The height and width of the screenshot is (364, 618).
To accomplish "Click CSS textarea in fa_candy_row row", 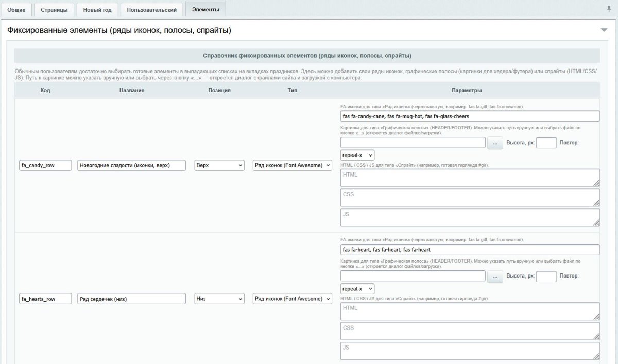I will [x=470, y=197].
